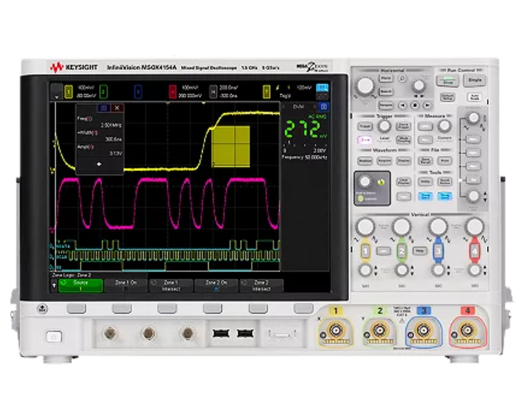Close the measurements popup with X
The image size is (522, 420).
pyautogui.click(x=117, y=108)
